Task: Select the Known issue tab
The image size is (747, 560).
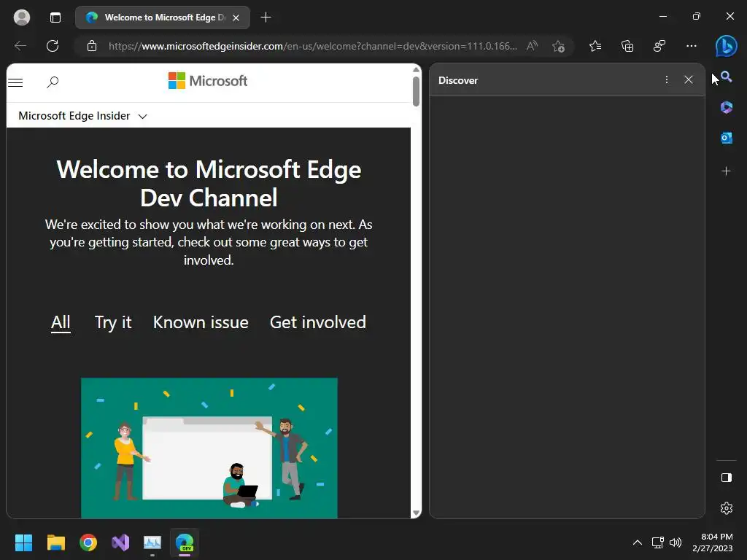Action: pyautogui.click(x=201, y=322)
